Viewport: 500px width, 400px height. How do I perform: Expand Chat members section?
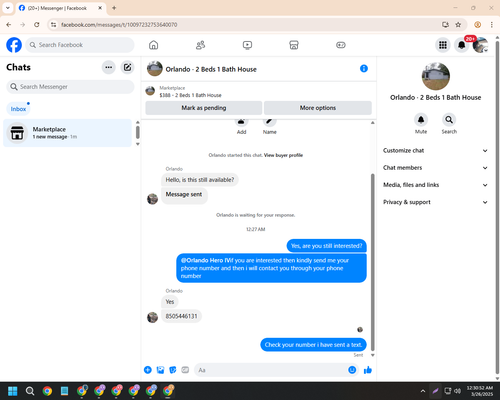435,168
